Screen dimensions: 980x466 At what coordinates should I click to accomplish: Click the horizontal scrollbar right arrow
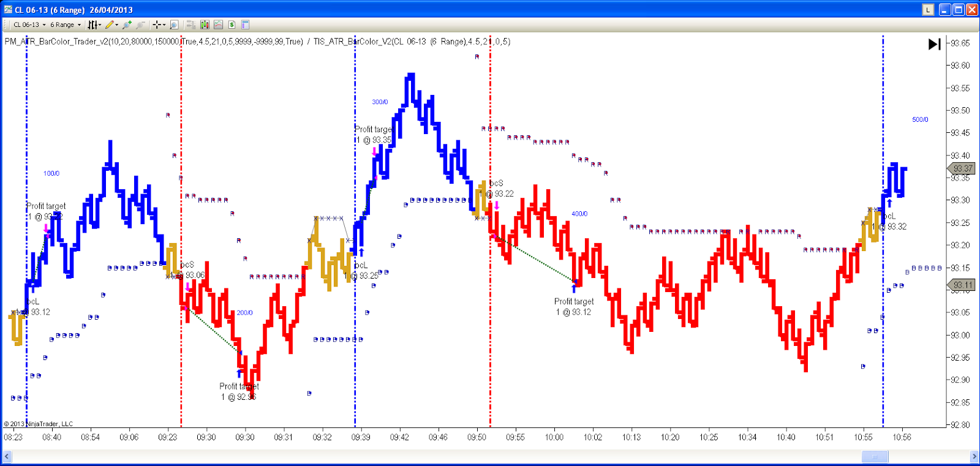tap(974, 456)
